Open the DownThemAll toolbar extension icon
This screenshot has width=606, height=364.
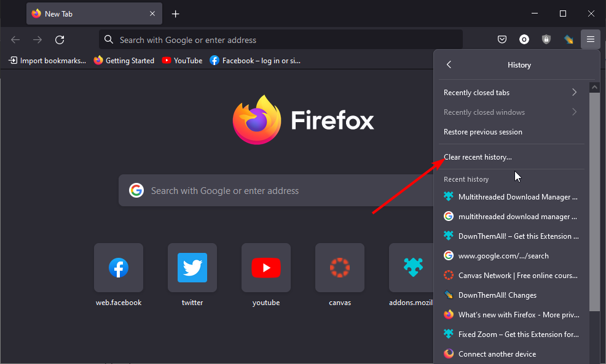[569, 39]
